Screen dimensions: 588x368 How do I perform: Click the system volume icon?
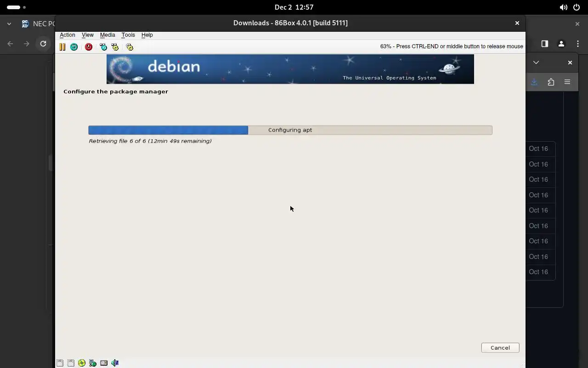[563, 7]
